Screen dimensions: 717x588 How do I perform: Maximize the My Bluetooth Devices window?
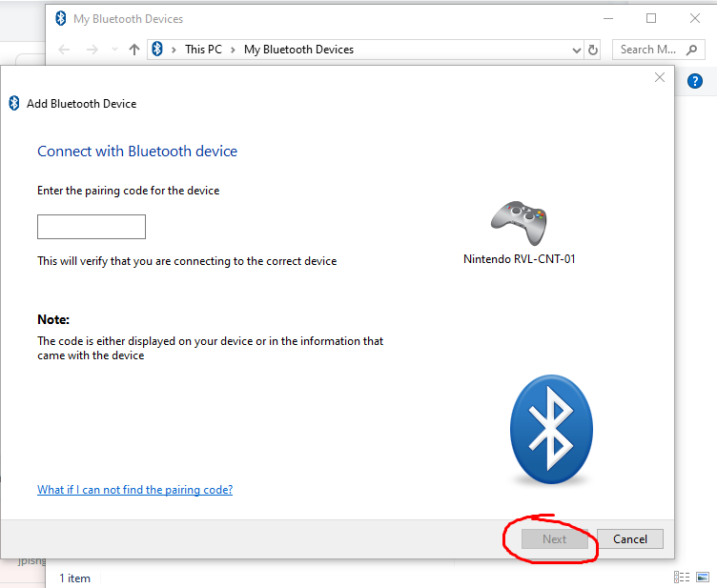tap(651, 18)
